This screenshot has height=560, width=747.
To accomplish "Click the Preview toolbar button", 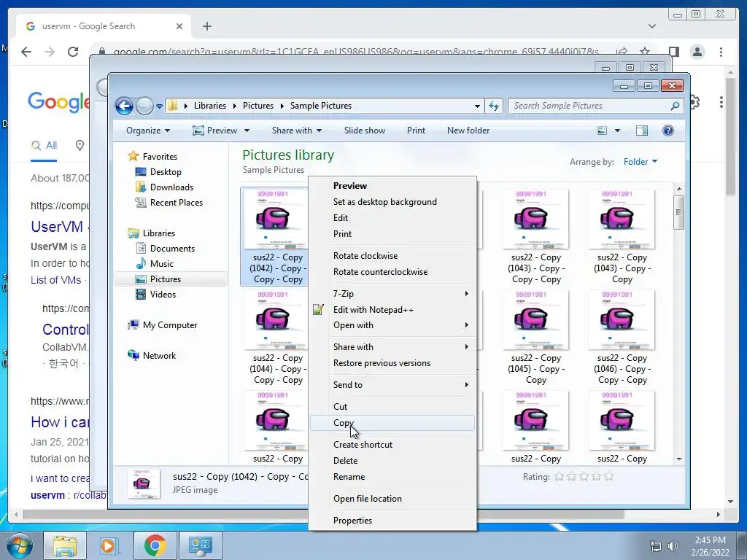I will (215, 131).
